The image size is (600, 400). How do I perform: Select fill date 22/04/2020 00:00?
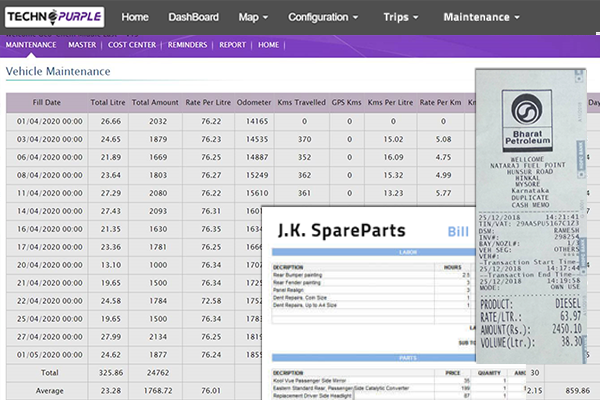pos(49,301)
